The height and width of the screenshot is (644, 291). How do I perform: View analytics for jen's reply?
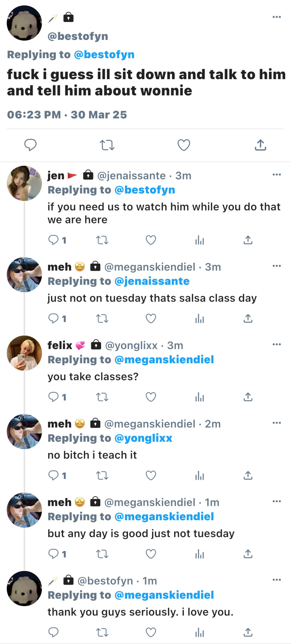pos(199,240)
